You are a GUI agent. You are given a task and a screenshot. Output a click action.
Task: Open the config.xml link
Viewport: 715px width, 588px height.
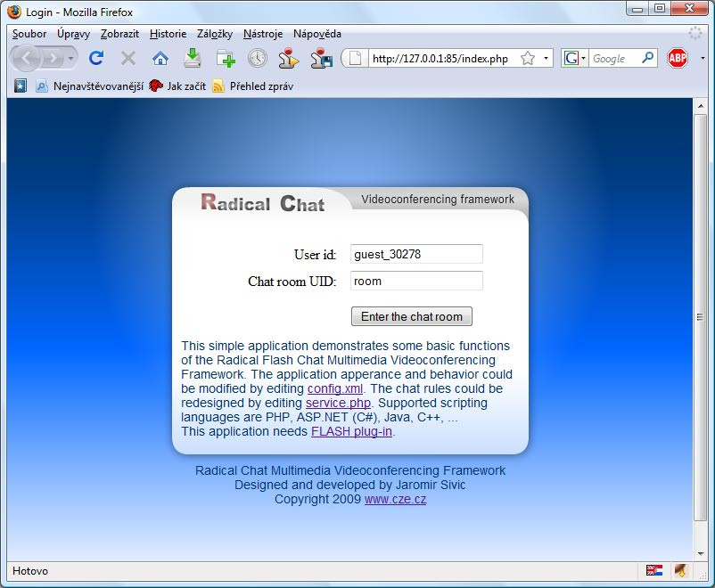coord(335,388)
